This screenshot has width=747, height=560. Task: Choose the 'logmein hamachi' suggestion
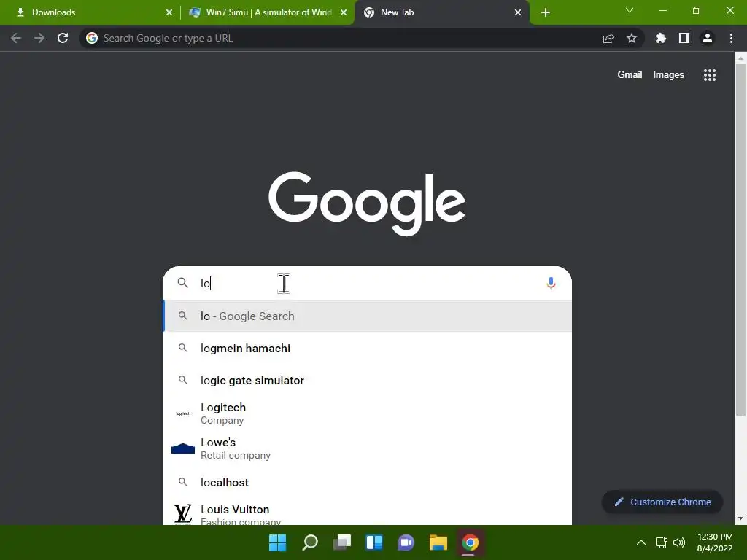tap(368, 348)
